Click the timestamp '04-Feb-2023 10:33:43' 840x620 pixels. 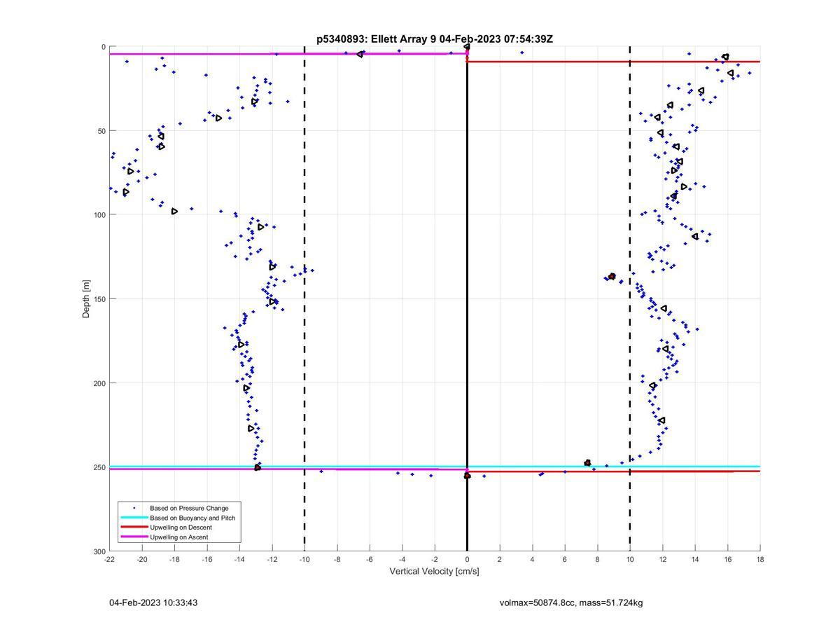[153, 602]
